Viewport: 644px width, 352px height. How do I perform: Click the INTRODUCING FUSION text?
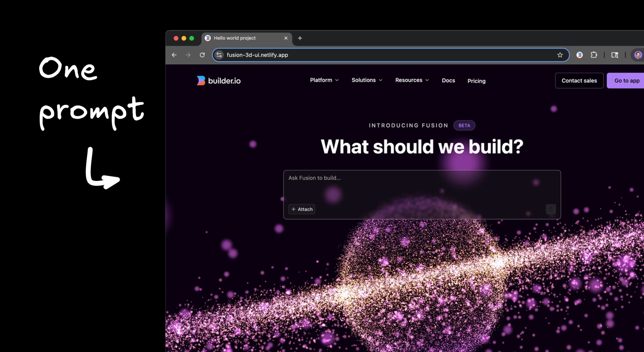(408, 125)
